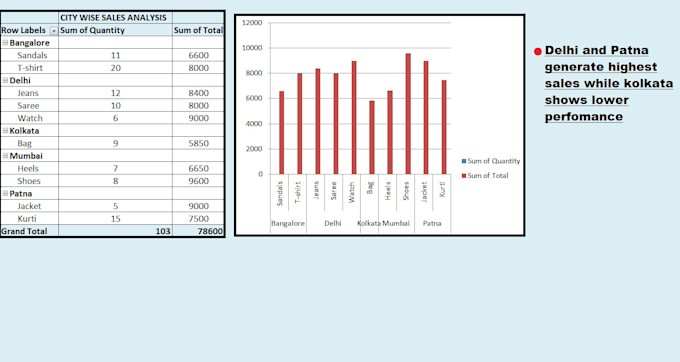
Task: Collapse the Kolkata group
Action: click(x=5, y=130)
